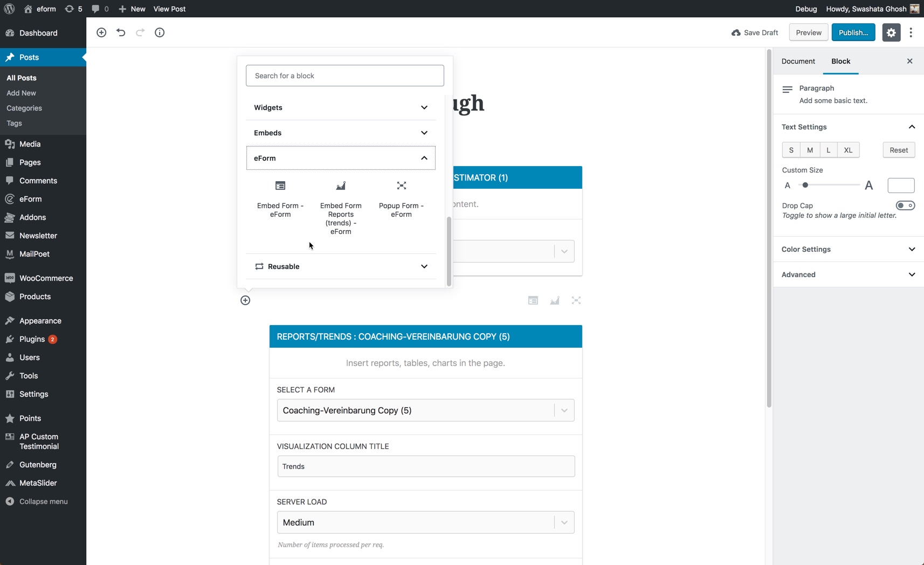Click the block inserter scrollbar
Viewport: 924px width, 565px height.
click(449, 251)
